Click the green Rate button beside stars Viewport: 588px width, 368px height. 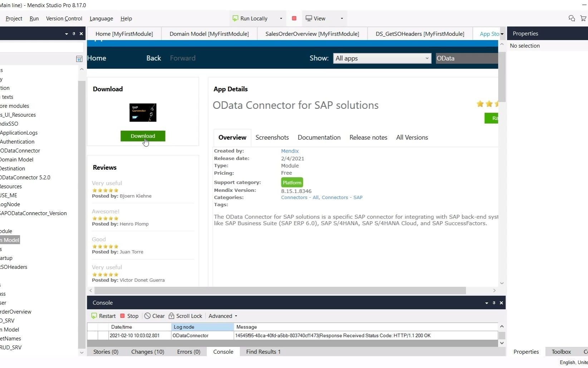point(491,118)
